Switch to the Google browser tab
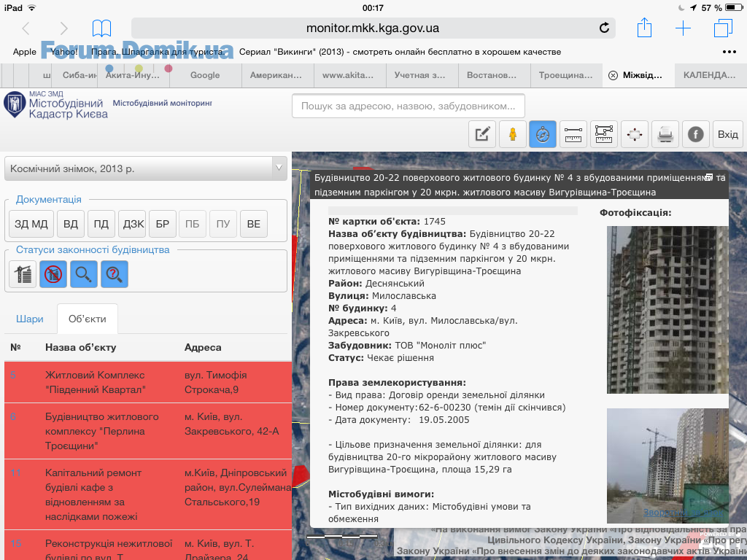 (205, 75)
